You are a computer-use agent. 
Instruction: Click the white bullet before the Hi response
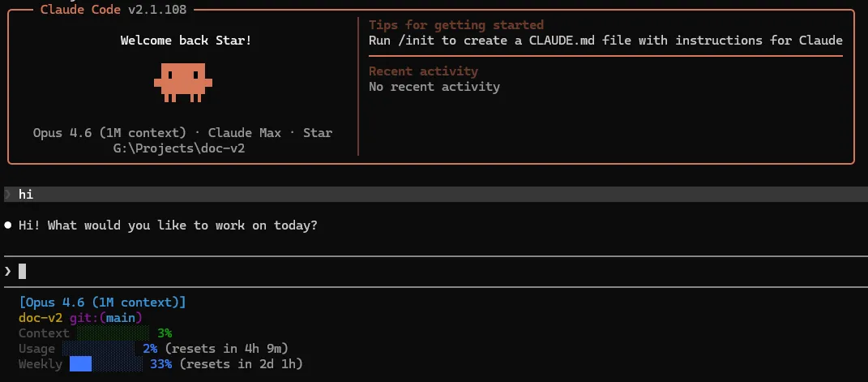point(8,225)
